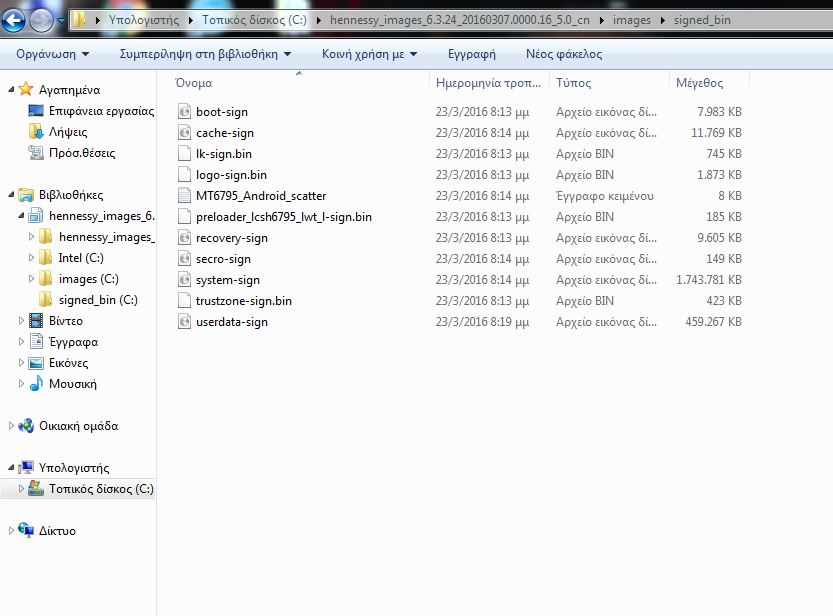Click the boot-sign disc image icon
The width and height of the screenshot is (833, 616).
point(184,112)
